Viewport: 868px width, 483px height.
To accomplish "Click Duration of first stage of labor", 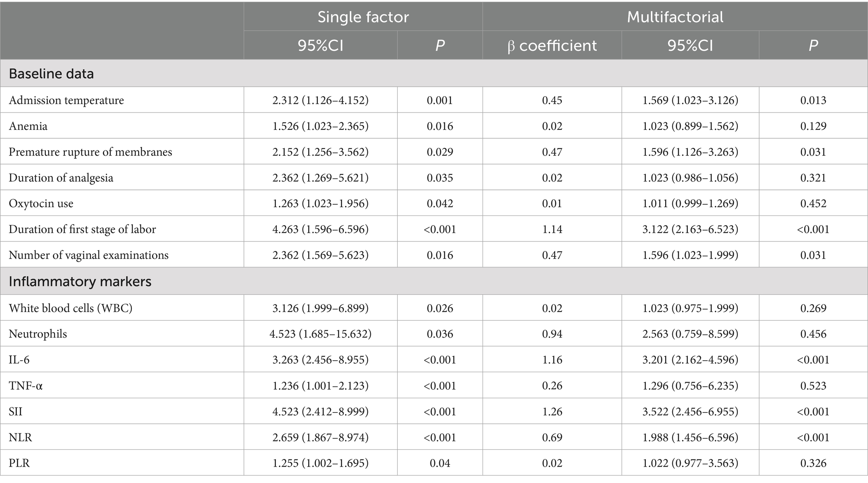I will (x=82, y=229).
